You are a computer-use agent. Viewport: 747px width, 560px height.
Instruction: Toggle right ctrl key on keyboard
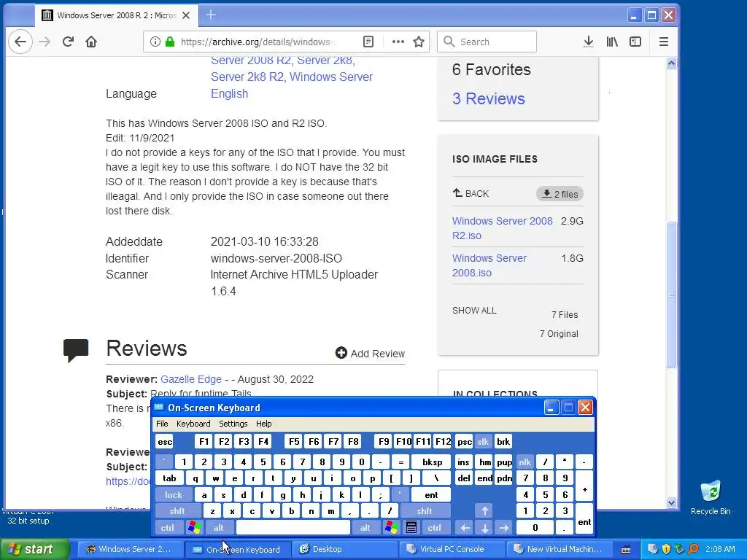[435, 528]
